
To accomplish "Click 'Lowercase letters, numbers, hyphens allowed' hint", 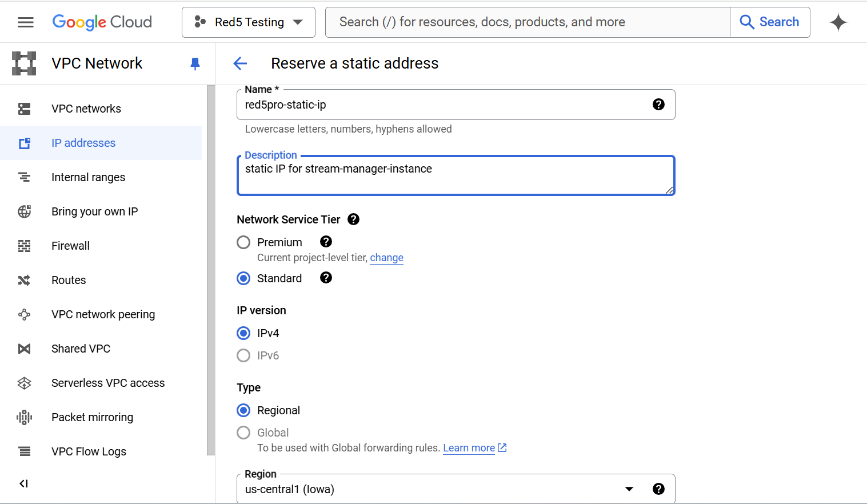I will pos(349,129).
